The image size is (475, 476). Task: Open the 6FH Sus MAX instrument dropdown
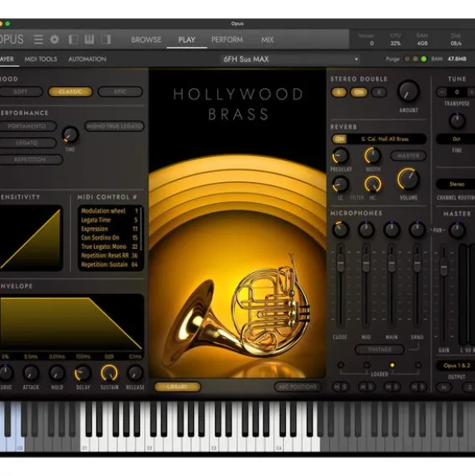click(x=291, y=59)
